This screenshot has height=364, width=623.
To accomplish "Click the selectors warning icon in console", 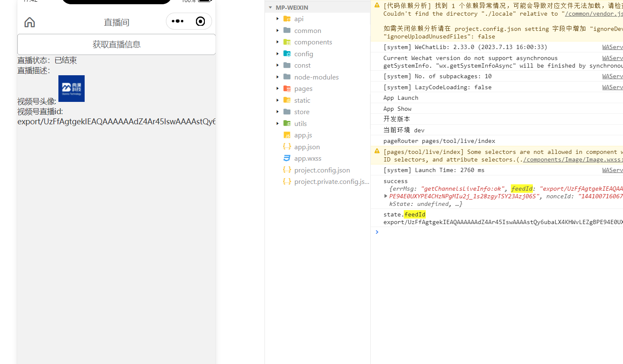I will coord(377,151).
